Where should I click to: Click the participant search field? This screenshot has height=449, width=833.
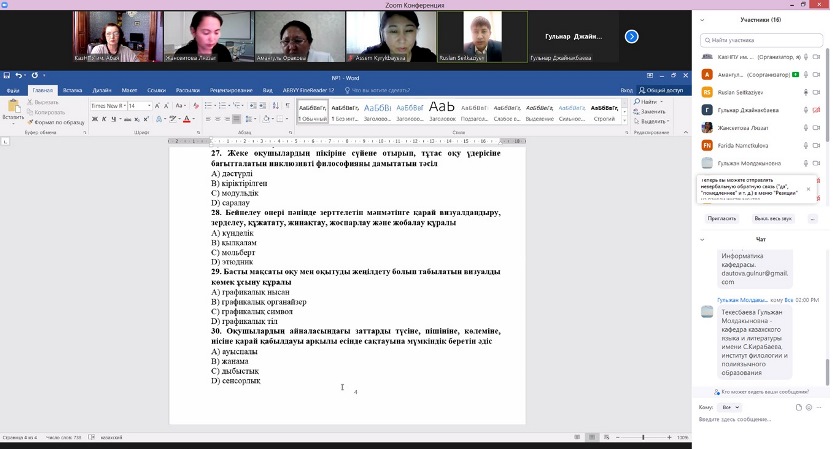tap(758, 40)
